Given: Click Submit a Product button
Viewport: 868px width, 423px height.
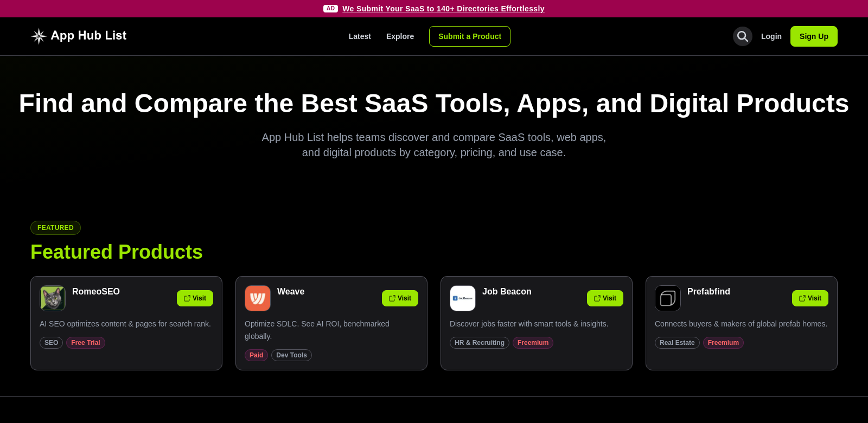Looking at the screenshot, I should (470, 36).
